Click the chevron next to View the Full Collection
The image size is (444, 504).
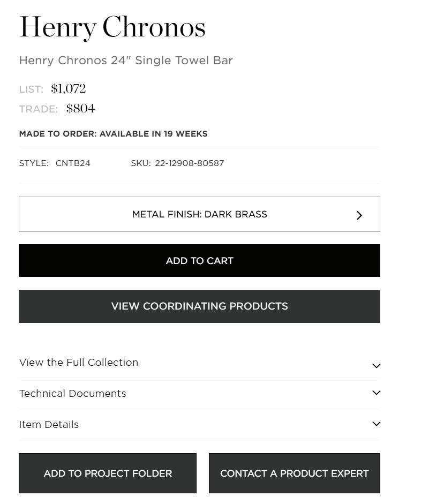click(376, 366)
